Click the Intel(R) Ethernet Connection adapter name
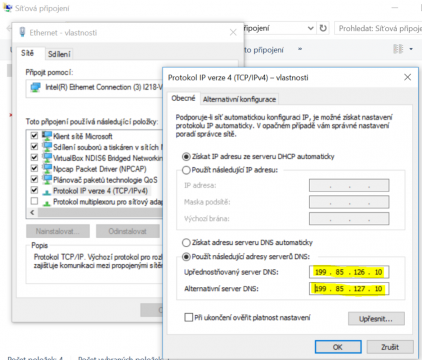Screen dimensions: 422x360 (104, 87)
